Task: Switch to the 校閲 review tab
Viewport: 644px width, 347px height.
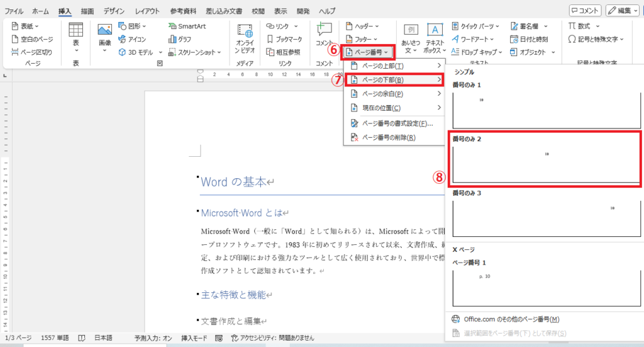Action: tap(258, 11)
